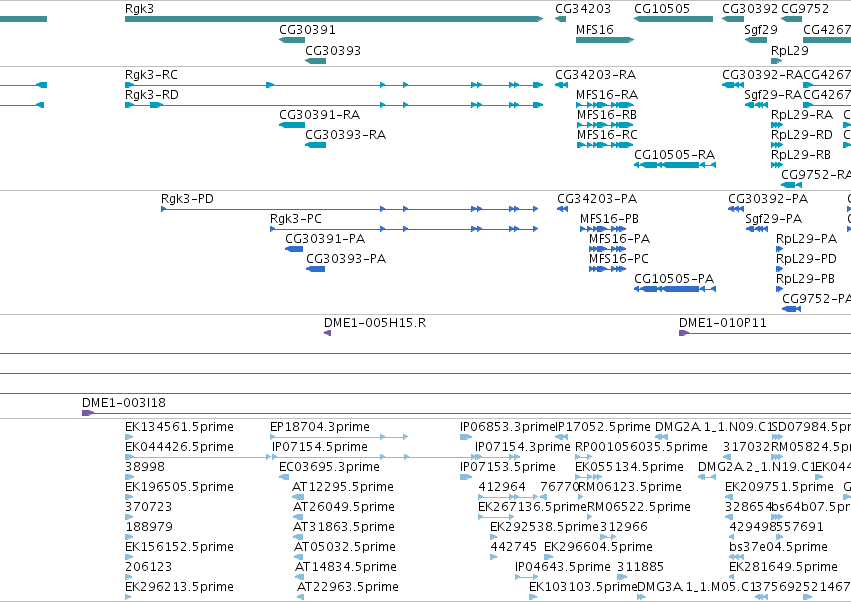
Task: Click the CG10505 gene bar
Action: pyautogui.click(x=674, y=19)
